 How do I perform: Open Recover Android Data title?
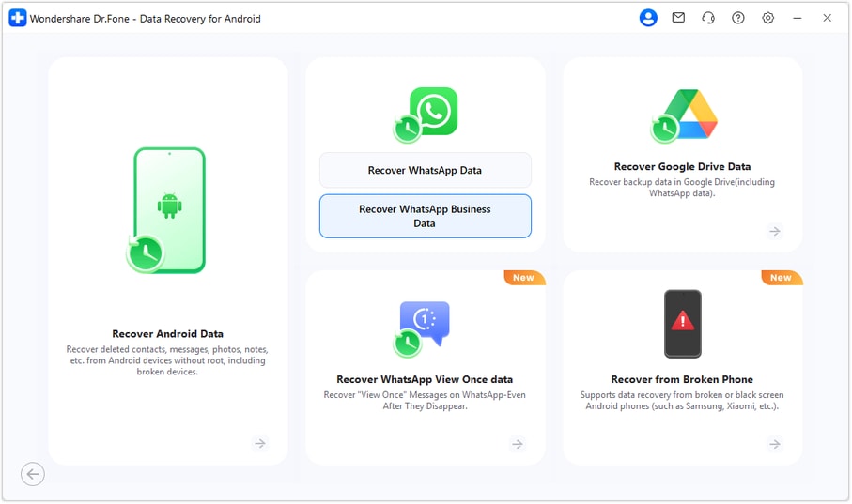click(x=167, y=333)
